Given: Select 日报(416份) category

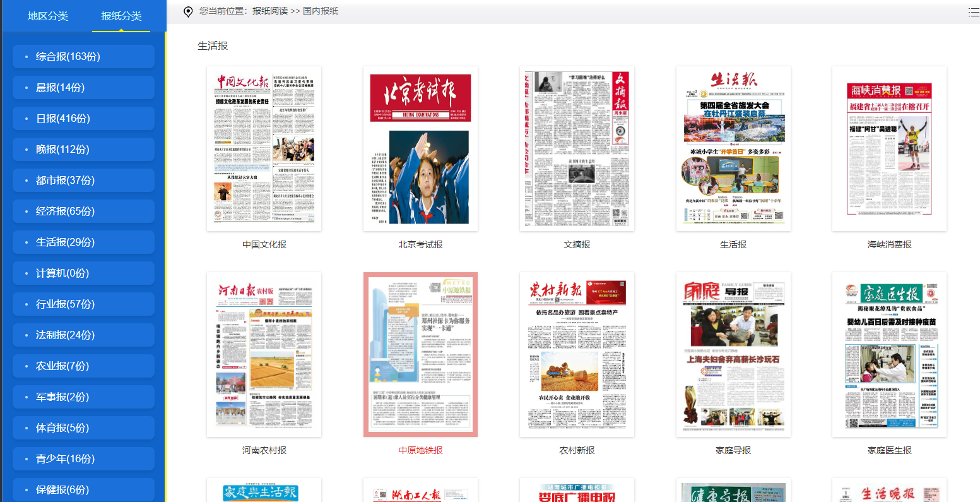Looking at the screenshot, I should pos(83,119).
